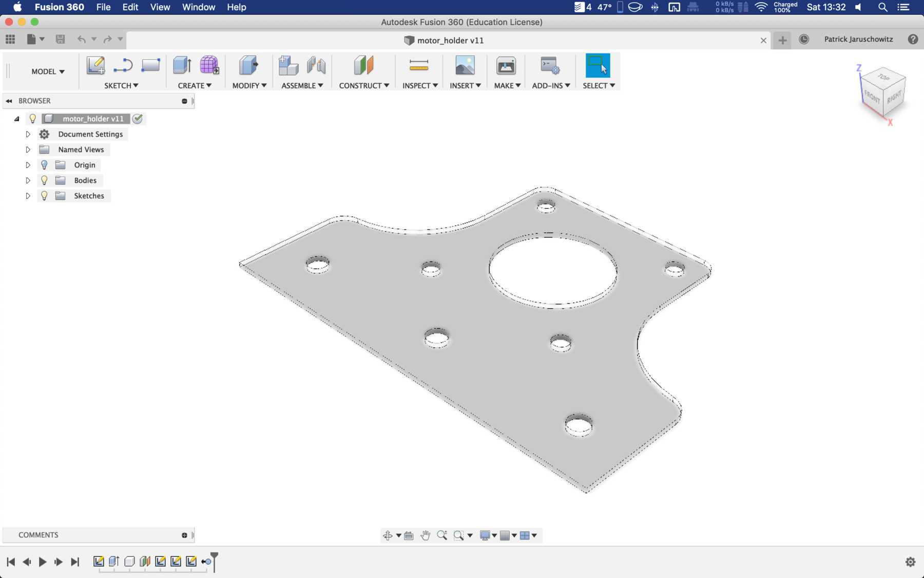Screen dimensions: 924x578
Task: Activate the Select tool
Action: (x=598, y=66)
